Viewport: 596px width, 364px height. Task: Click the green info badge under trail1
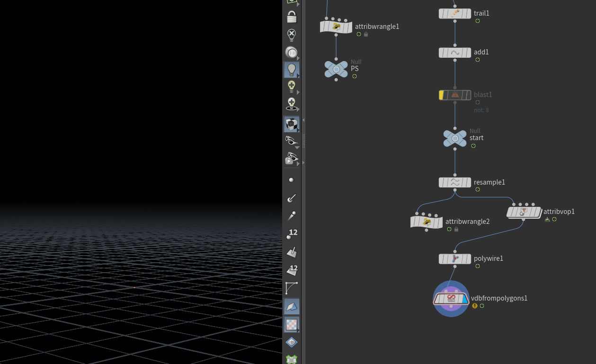tap(478, 21)
